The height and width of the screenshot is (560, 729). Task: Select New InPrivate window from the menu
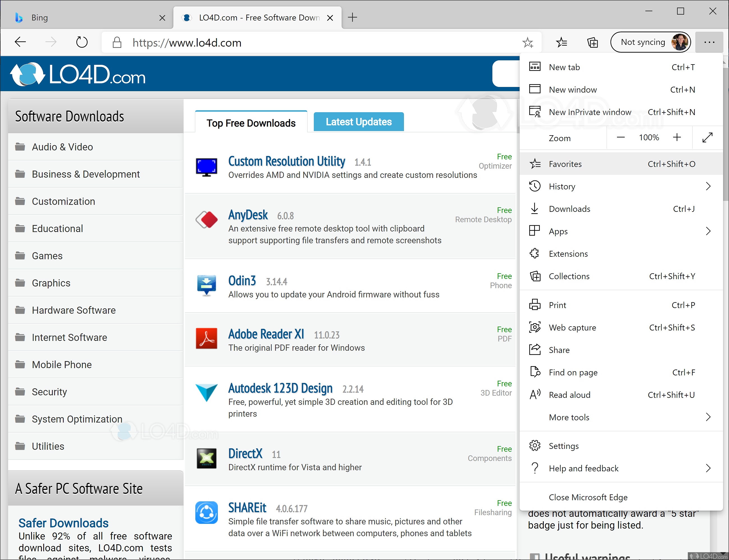click(x=590, y=112)
